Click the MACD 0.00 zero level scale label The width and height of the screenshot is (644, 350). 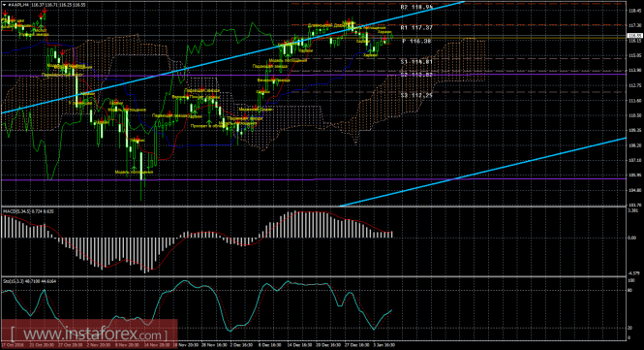(632, 238)
